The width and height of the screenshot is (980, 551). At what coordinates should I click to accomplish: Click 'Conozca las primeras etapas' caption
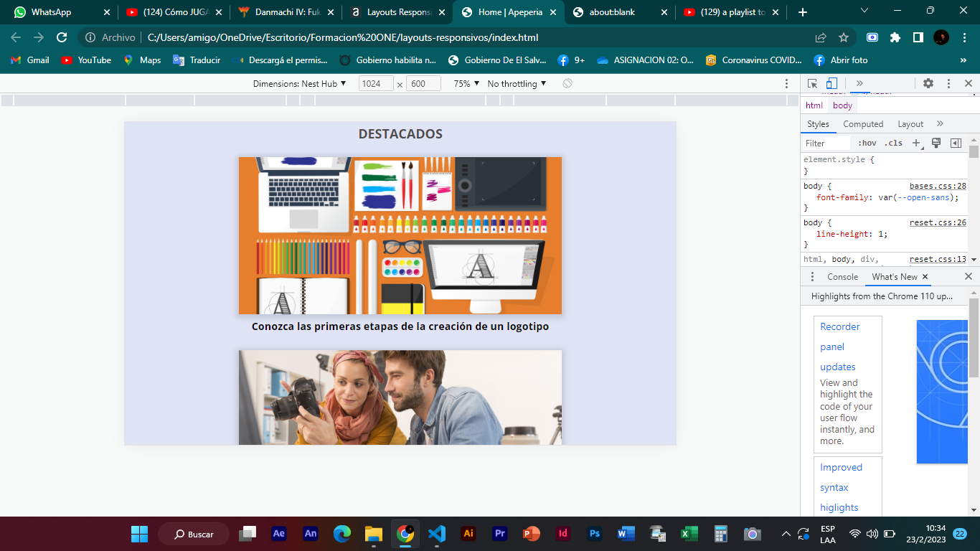[400, 326]
